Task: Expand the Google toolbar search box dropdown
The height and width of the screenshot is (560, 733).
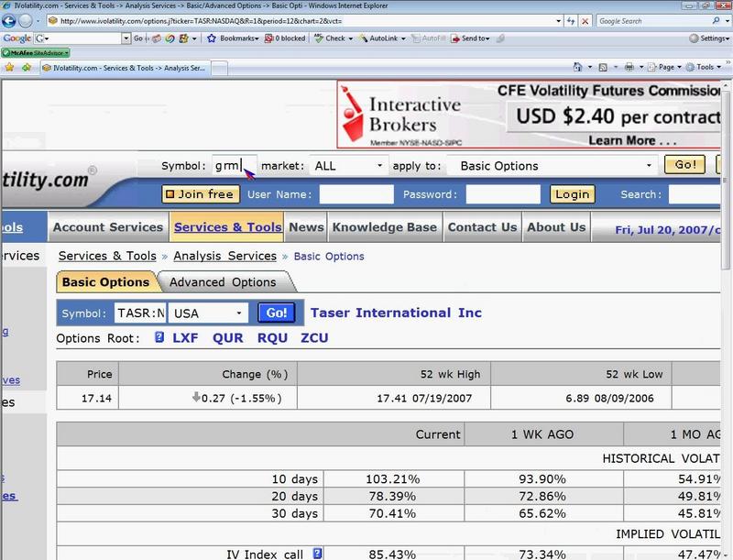Action: pyautogui.click(x=126, y=38)
